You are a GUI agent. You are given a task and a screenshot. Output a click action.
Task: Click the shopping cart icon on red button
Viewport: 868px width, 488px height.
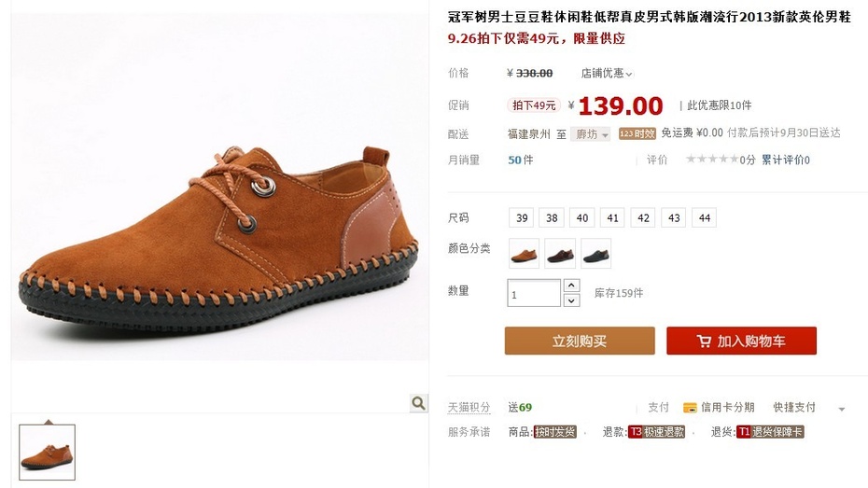pos(704,341)
